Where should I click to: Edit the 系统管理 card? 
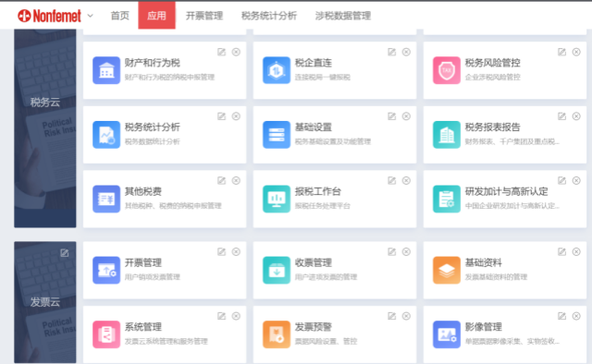222,316
